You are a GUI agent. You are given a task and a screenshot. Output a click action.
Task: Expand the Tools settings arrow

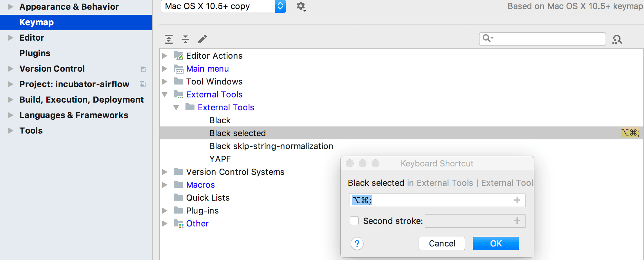[x=11, y=131]
